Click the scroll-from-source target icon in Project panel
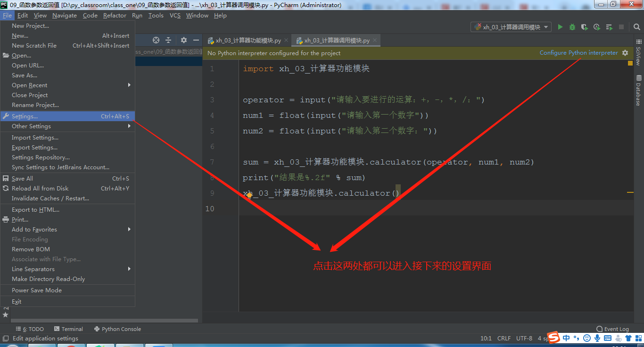Screen dimensions: 644x347 (156, 40)
